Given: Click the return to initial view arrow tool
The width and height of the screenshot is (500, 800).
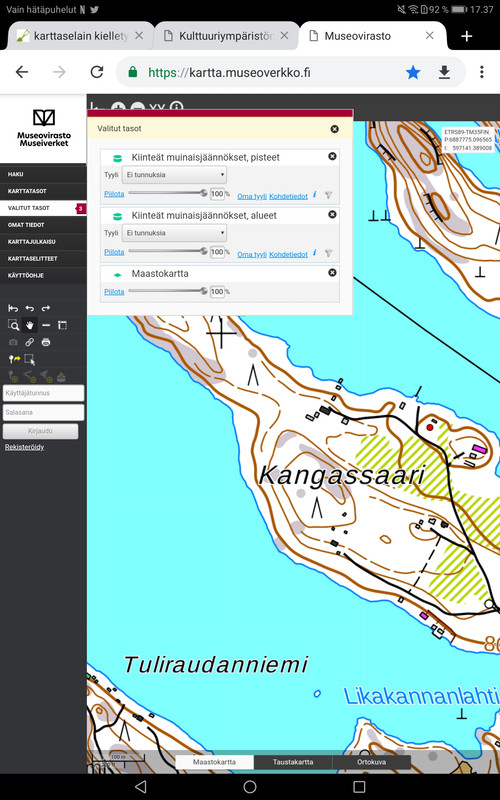Looking at the screenshot, I should 13,308.
